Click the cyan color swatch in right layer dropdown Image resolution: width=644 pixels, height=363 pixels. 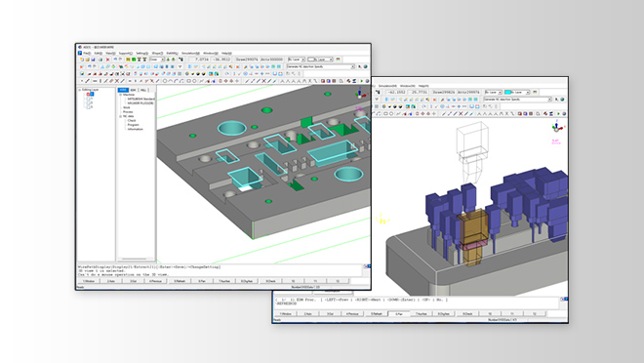click(507, 93)
